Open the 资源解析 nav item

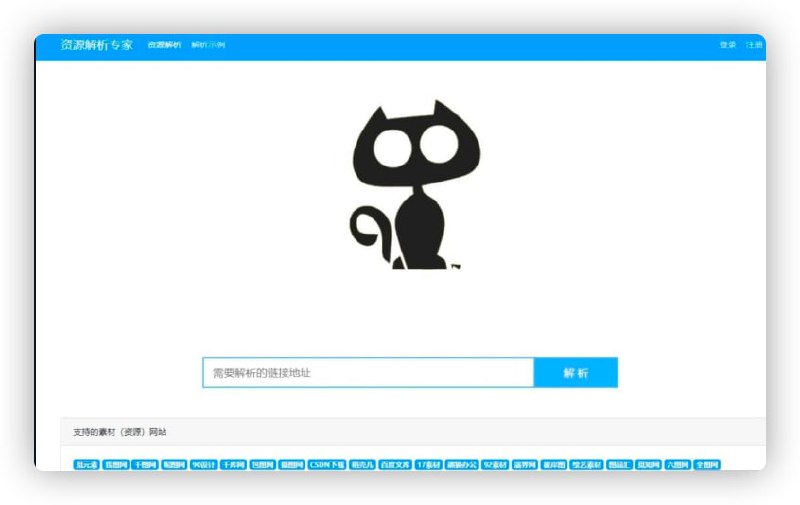[164, 45]
